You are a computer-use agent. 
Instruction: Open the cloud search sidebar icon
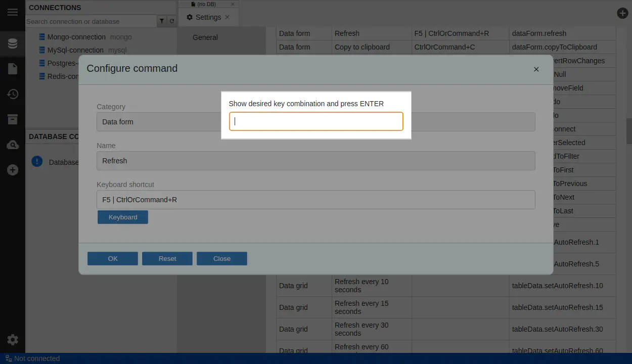(x=13, y=145)
